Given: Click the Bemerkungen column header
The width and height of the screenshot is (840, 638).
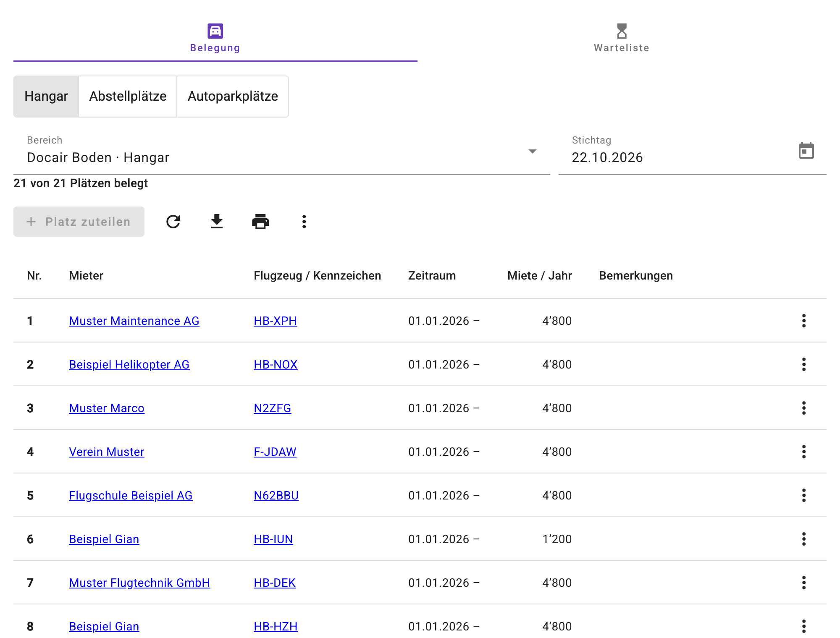Looking at the screenshot, I should point(636,275).
